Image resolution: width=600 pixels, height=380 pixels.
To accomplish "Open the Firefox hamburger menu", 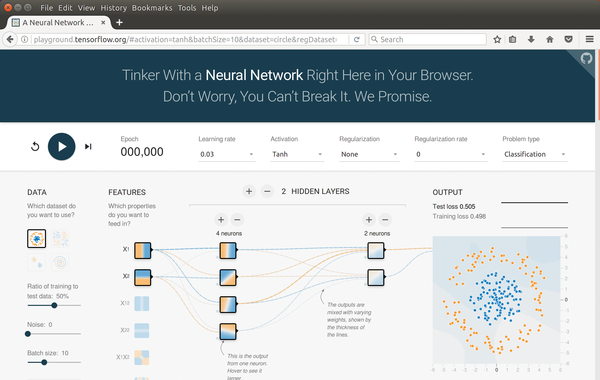I will click(x=589, y=39).
